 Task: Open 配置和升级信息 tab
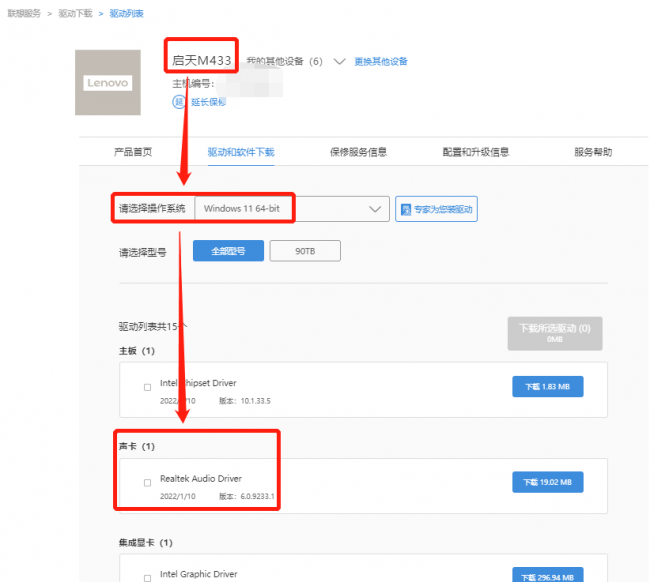coord(475,152)
